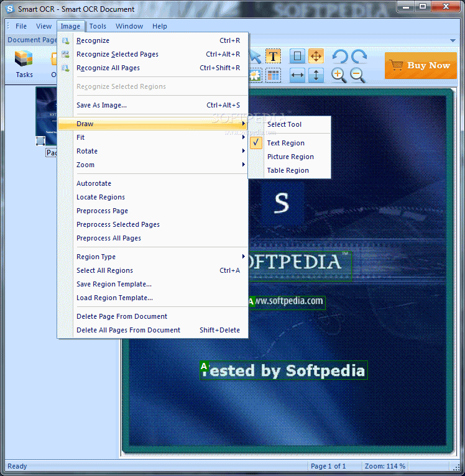Choose Table Region in Draw submenu
This screenshot has height=476, width=465.
pyautogui.click(x=290, y=170)
